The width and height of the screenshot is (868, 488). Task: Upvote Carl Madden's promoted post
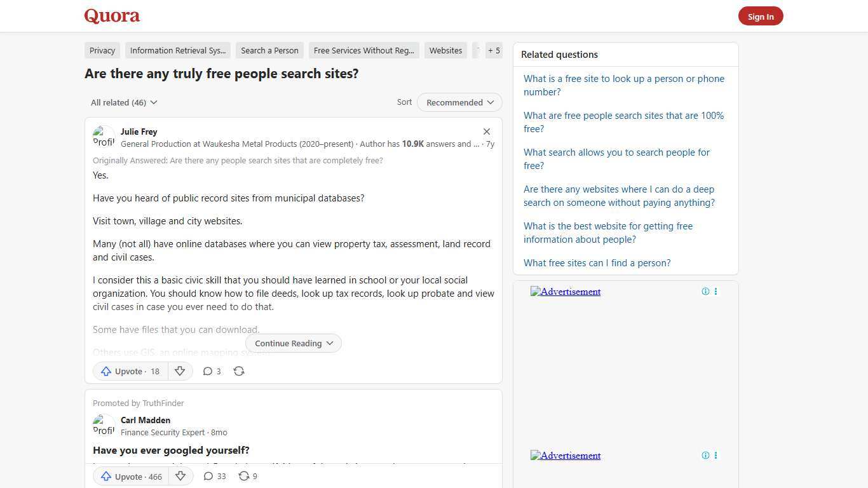131,476
